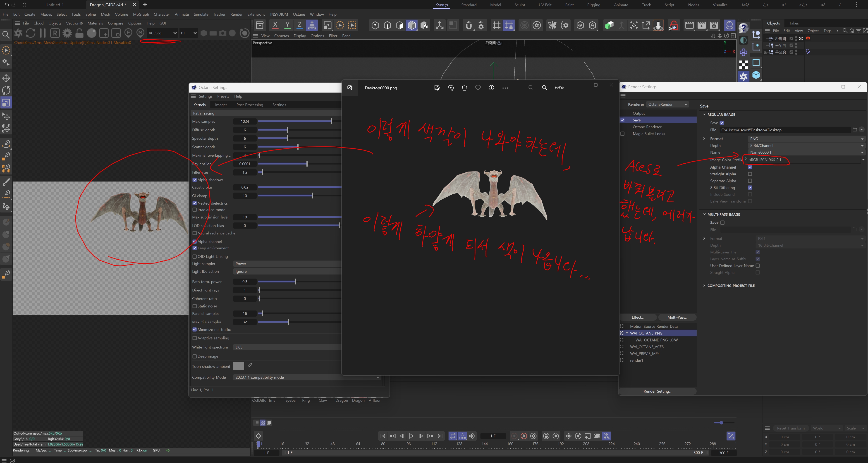Select the Rotate tool in left toolbar
Image resolution: width=868 pixels, height=463 pixels.
[6, 90]
